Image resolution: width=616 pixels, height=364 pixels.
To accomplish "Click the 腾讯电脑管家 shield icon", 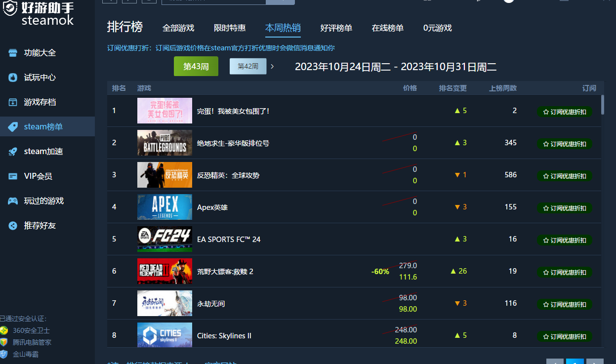I will pyautogui.click(x=4, y=342).
